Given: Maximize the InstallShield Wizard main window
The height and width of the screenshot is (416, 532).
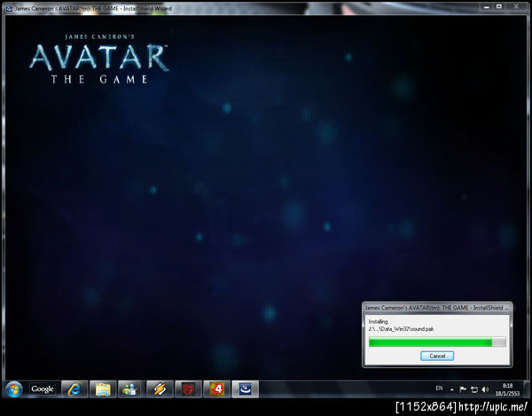Looking at the screenshot, I should point(499,7).
